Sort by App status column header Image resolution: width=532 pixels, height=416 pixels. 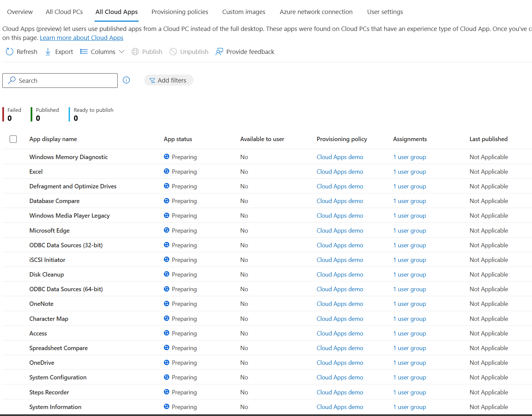178,139
